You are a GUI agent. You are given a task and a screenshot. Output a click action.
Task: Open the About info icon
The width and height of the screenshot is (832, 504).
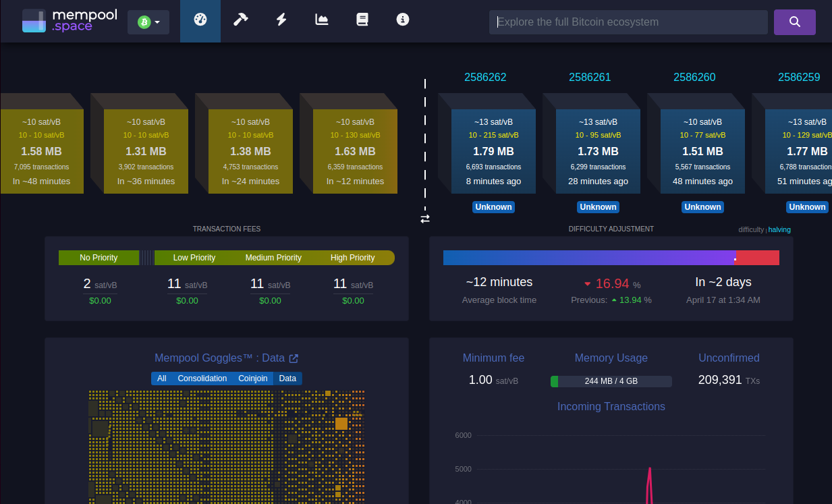click(x=403, y=20)
